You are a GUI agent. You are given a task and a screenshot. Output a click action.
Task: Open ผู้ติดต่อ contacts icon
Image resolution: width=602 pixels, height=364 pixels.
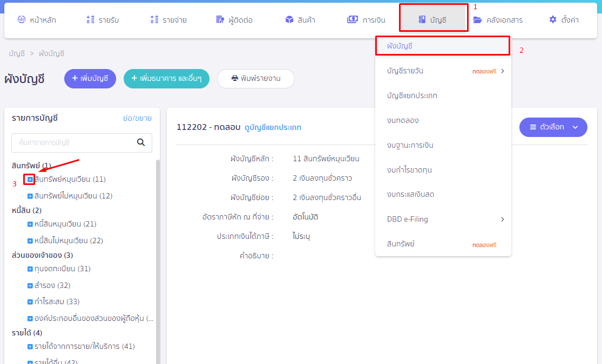point(220,20)
